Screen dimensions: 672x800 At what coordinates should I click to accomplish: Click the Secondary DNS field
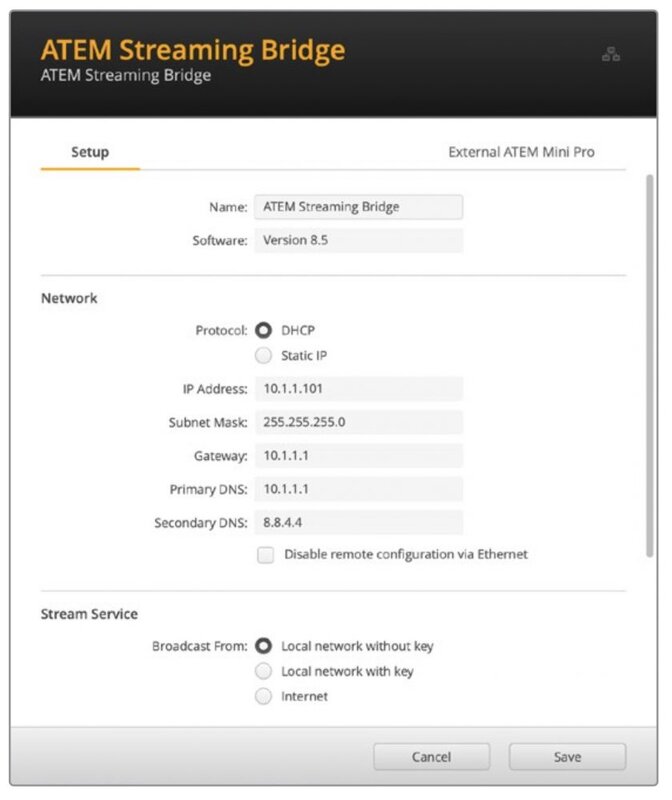pyautogui.click(x=358, y=522)
